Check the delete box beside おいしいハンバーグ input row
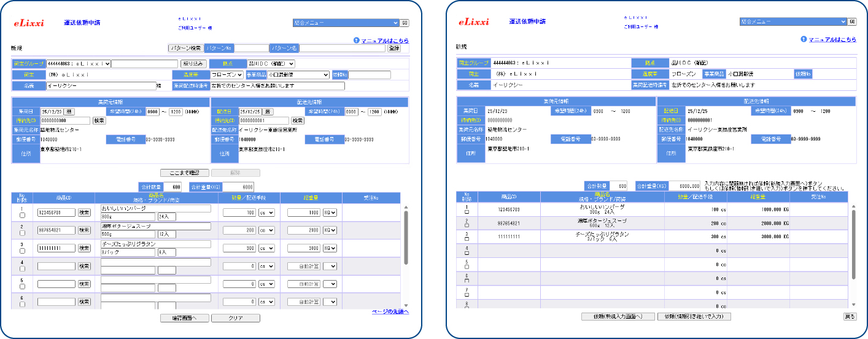This screenshot has width=868, height=339. 23,216
